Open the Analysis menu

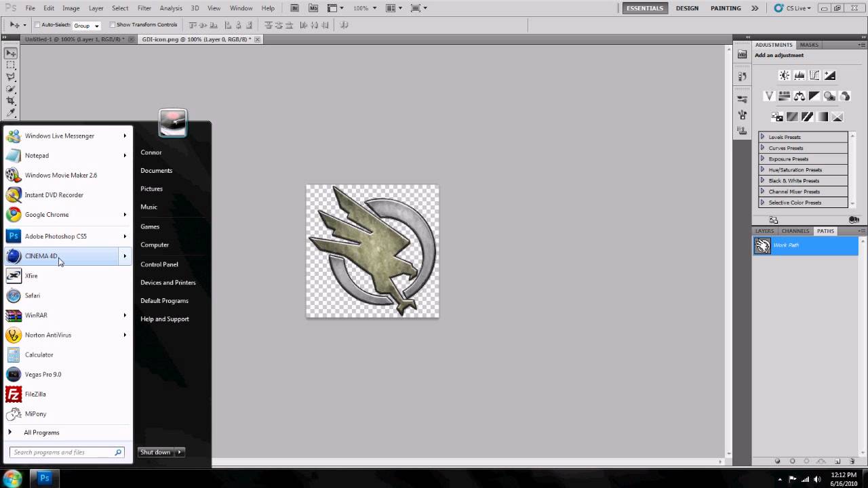click(171, 8)
